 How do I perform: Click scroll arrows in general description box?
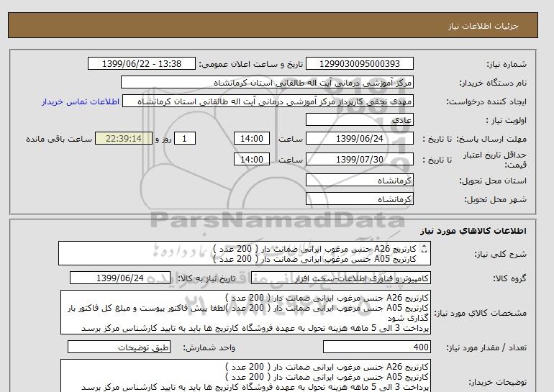tap(424, 250)
